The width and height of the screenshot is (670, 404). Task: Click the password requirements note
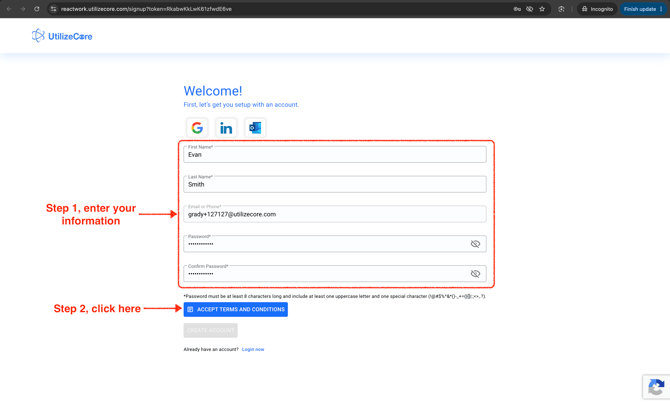click(x=335, y=296)
